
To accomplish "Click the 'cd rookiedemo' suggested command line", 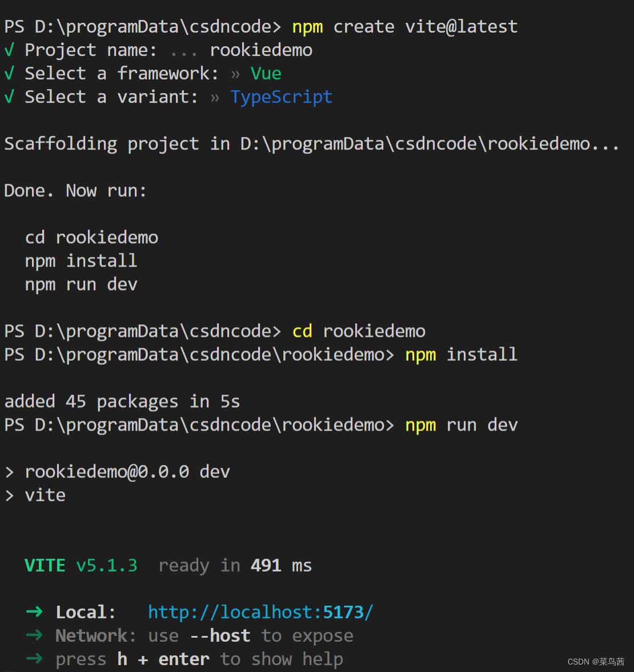I will click(x=92, y=238).
